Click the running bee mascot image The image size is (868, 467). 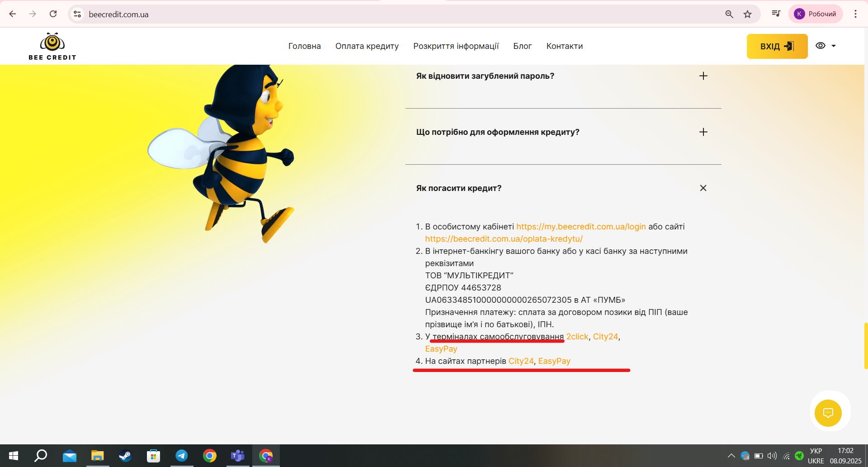coord(222,154)
